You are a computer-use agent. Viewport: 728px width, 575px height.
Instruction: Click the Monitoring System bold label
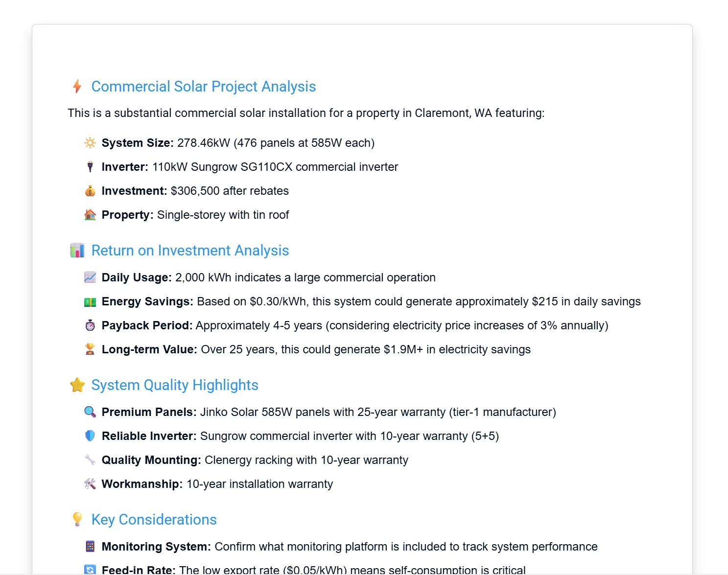pyautogui.click(x=156, y=547)
